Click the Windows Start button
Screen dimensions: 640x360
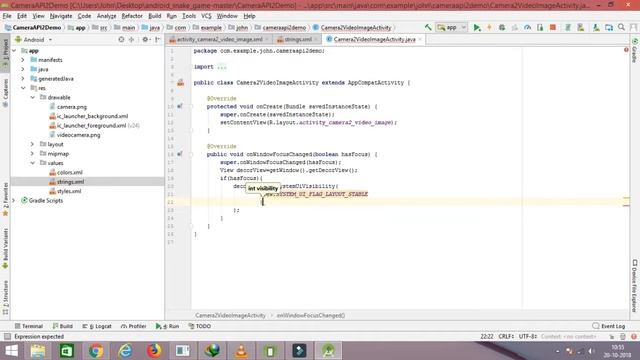11,351
